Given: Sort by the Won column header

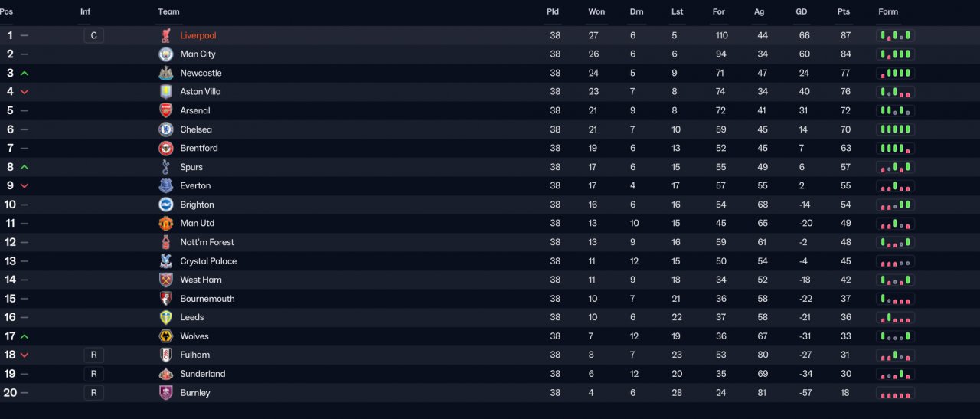Looking at the screenshot, I should coord(596,11).
